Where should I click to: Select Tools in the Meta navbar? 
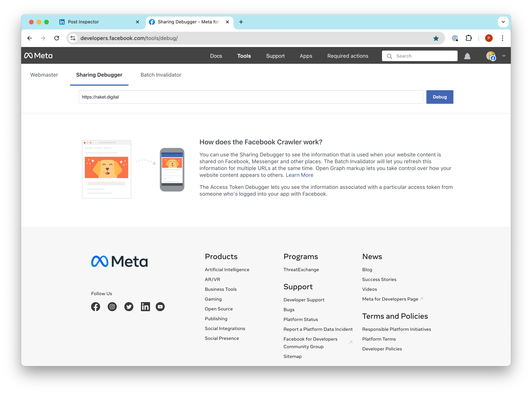click(x=244, y=56)
